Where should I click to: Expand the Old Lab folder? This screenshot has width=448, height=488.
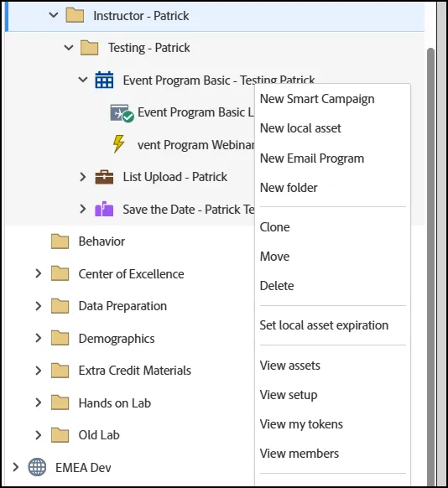39,435
